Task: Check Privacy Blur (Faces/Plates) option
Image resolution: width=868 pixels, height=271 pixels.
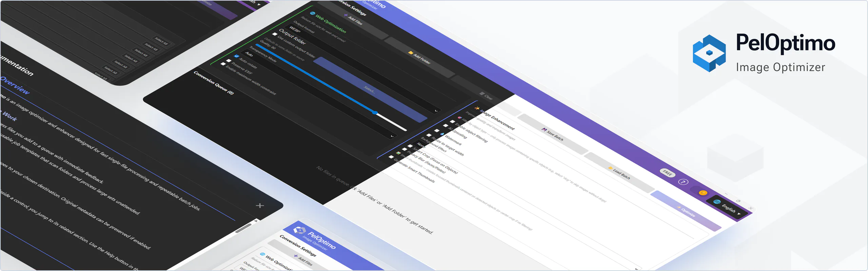Action: pyautogui.click(x=405, y=149)
